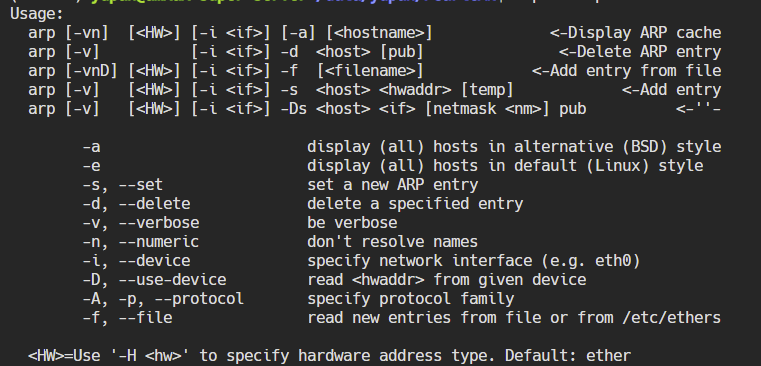This screenshot has height=366, width=761.
Task: Click '[<hostname>]' in the first usage line
Action: click(x=379, y=33)
